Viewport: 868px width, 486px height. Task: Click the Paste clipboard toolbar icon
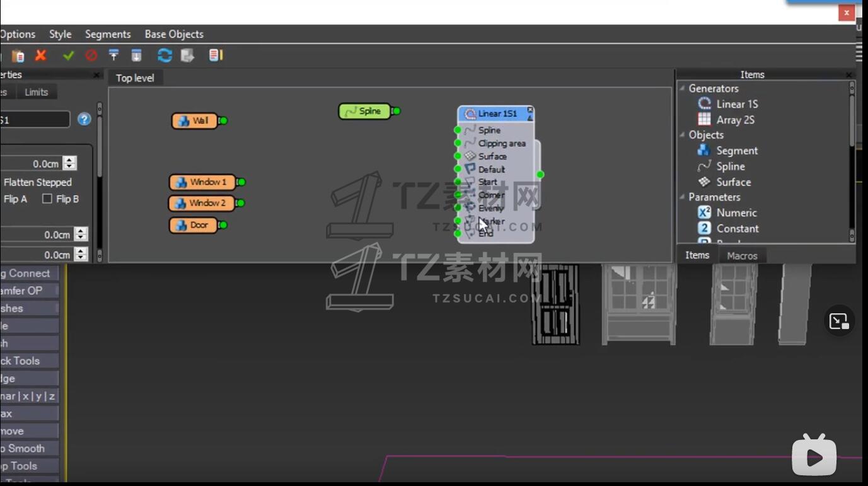pos(18,56)
